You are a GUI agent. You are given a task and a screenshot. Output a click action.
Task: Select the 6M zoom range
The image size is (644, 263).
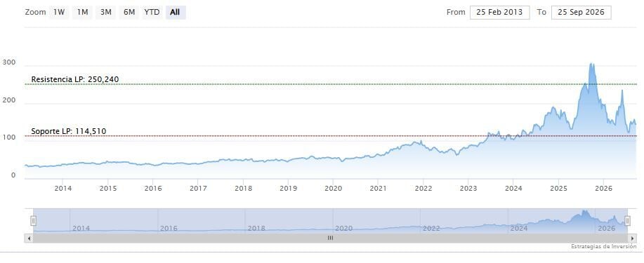(129, 13)
